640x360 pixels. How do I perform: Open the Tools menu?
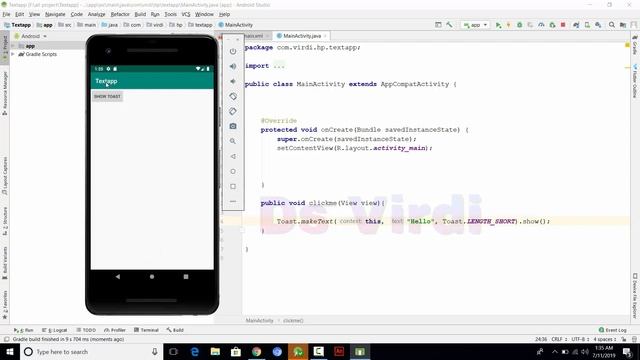(x=171, y=14)
